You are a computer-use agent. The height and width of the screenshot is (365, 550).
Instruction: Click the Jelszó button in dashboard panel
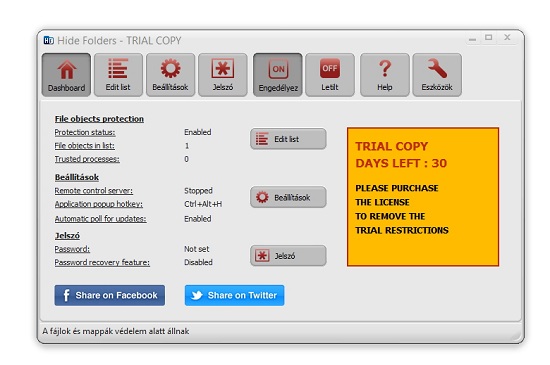pos(288,256)
